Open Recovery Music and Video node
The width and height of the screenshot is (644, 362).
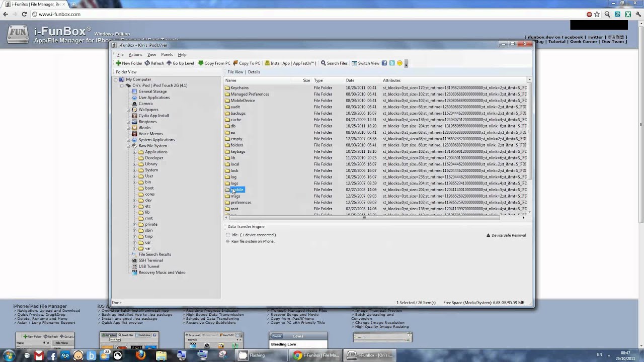(158, 273)
